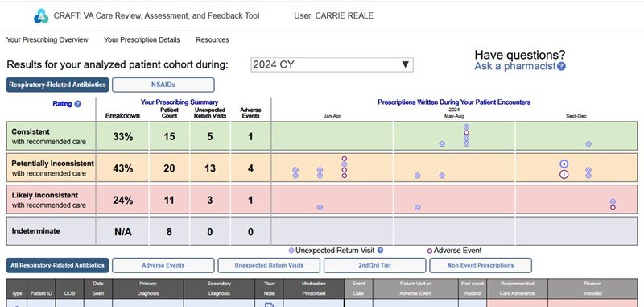This screenshot has width=644, height=307.
Task: Click the Indeterminate row label
Action: click(35, 231)
